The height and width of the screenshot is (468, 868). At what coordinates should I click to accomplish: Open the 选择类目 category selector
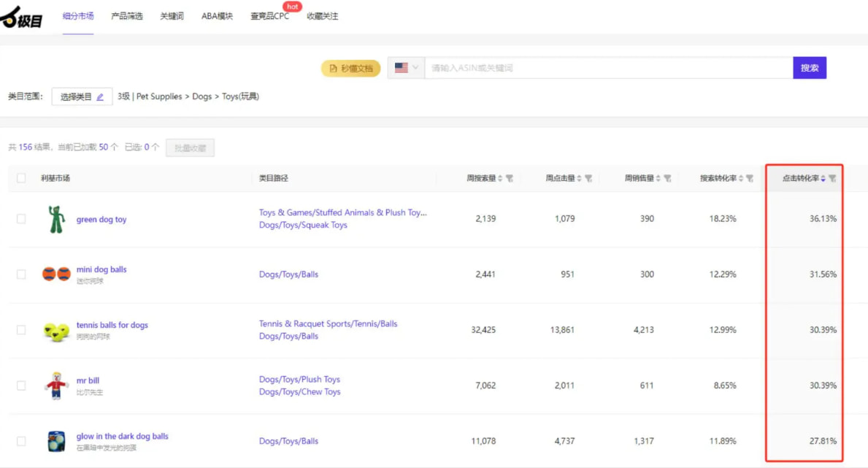[x=82, y=97]
